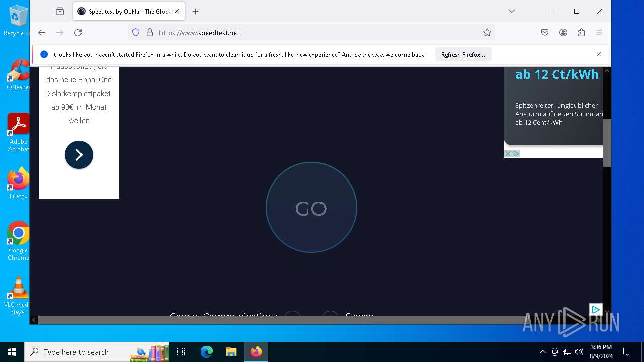This screenshot has height=362, width=644.
Task: Click the page vertical scrollbar thumb
Action: click(607, 143)
